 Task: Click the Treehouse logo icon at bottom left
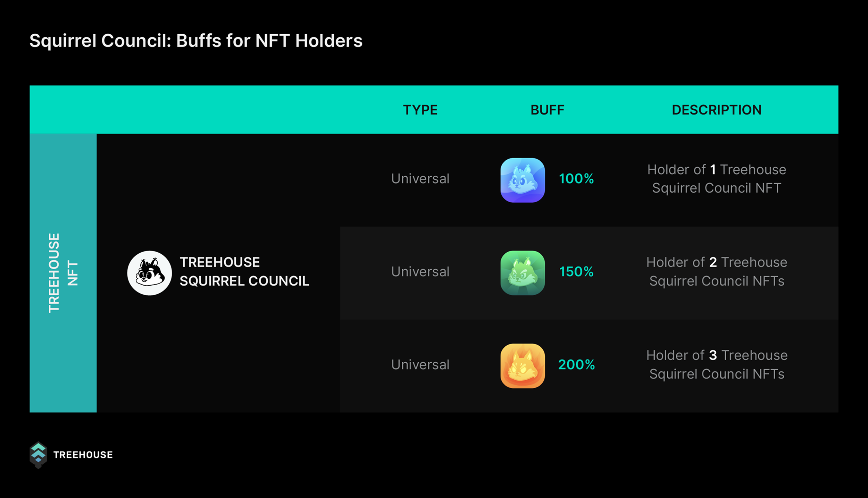[x=38, y=455]
